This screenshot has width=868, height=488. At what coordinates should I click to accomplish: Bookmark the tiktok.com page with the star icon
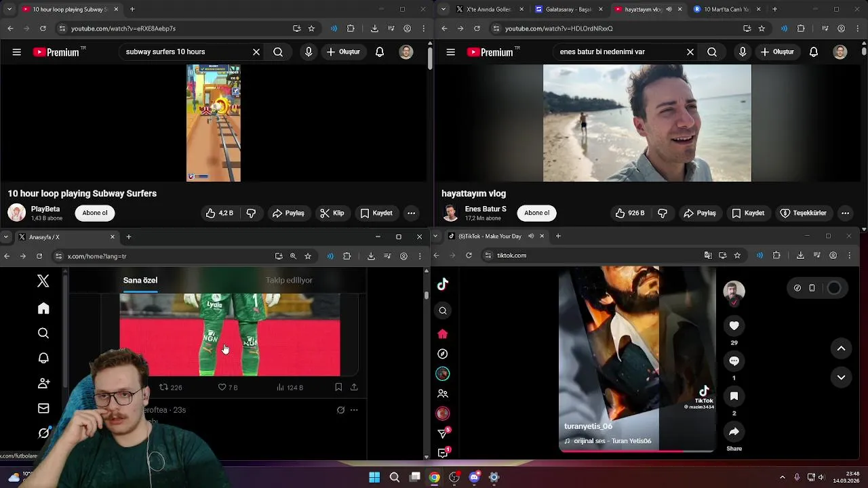click(x=737, y=256)
